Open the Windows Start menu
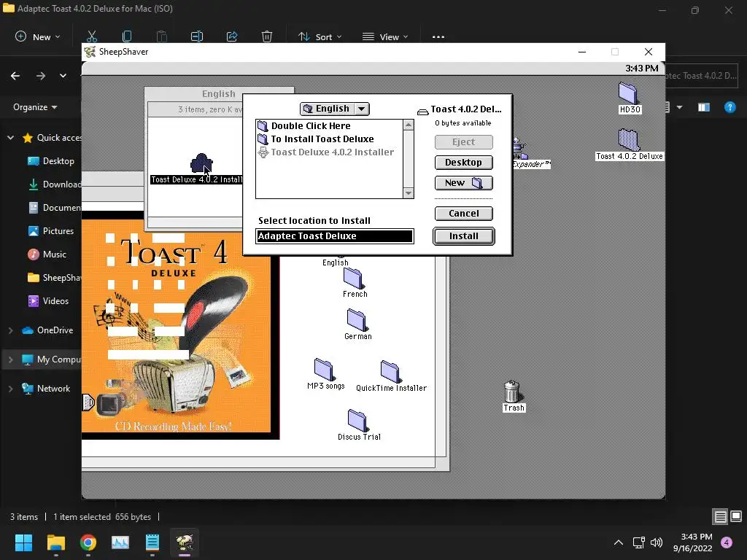 (x=23, y=542)
